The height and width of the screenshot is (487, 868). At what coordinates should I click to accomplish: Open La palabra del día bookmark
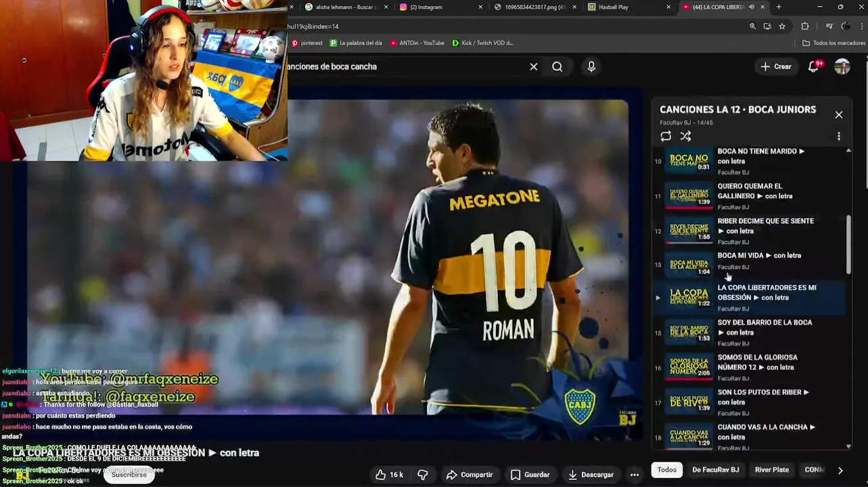coord(356,43)
